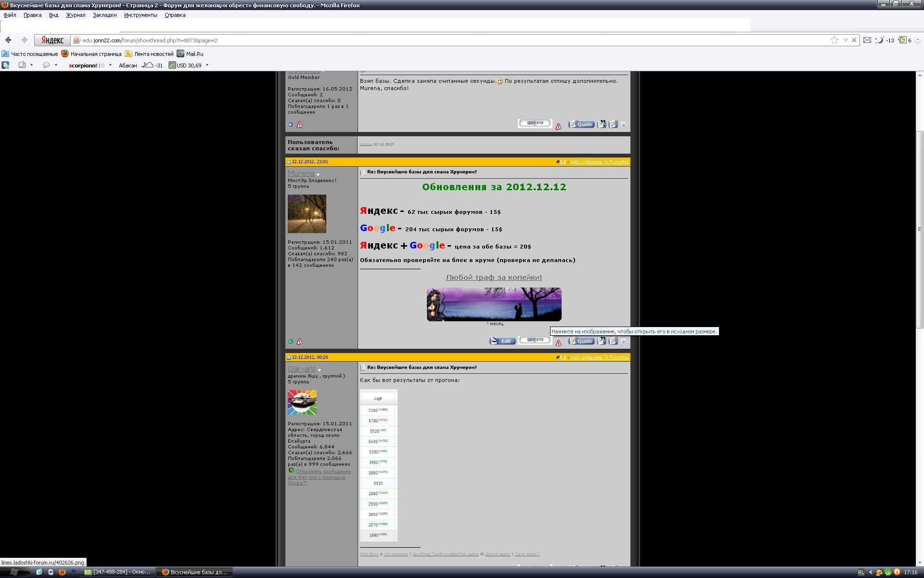924x578 pixels.
Task: Click the Quote button in Murena's post #12
Action: click(581, 341)
